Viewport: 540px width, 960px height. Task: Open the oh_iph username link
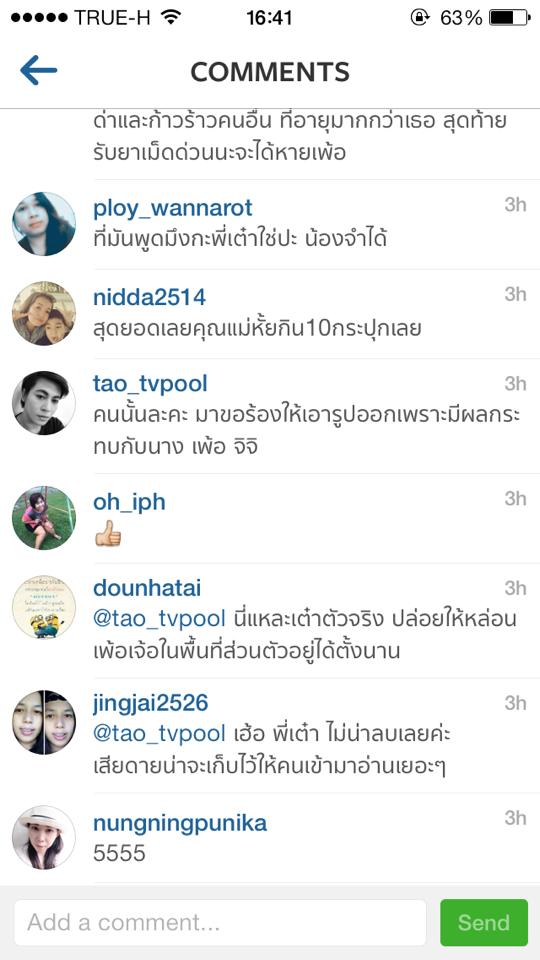(x=129, y=503)
